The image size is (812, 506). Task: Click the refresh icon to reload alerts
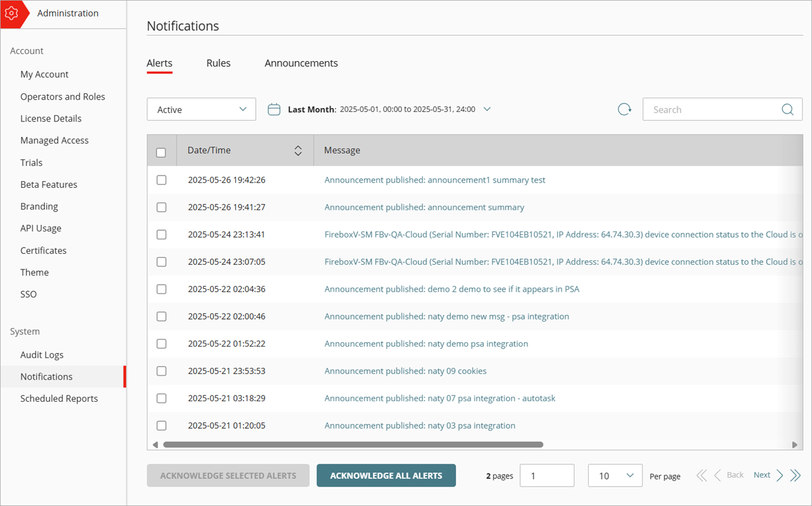[x=624, y=109]
